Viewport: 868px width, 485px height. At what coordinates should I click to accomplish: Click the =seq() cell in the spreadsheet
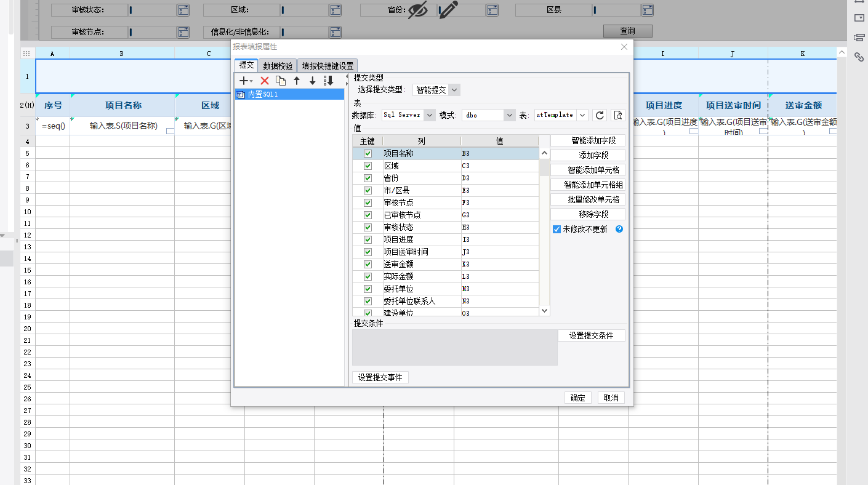(53, 126)
